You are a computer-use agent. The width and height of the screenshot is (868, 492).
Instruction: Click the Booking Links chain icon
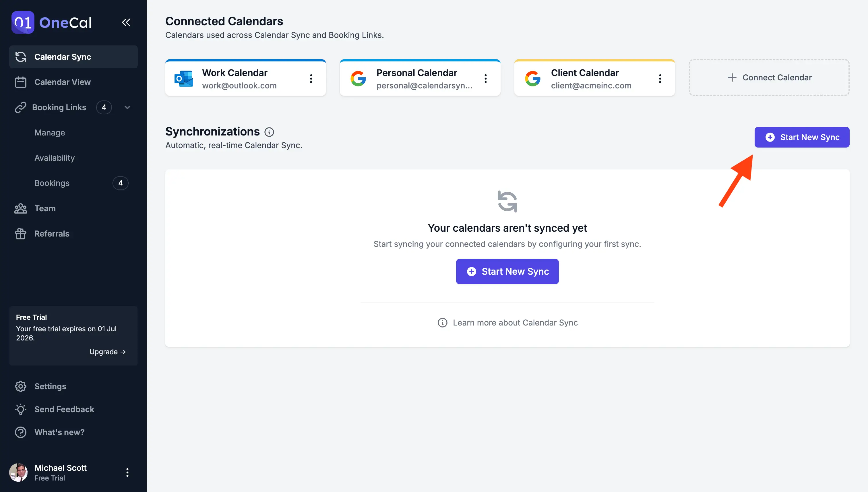(21, 107)
